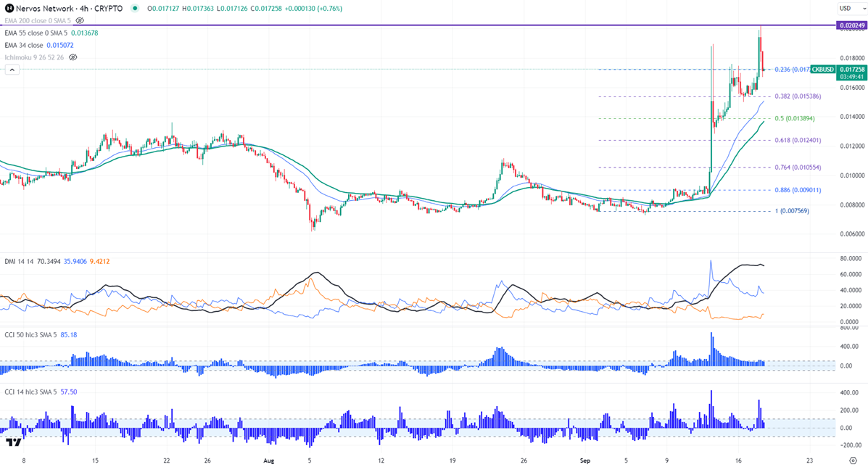868x467 pixels.
Task: Click the -200.00 CCI axis label
Action: (851, 445)
